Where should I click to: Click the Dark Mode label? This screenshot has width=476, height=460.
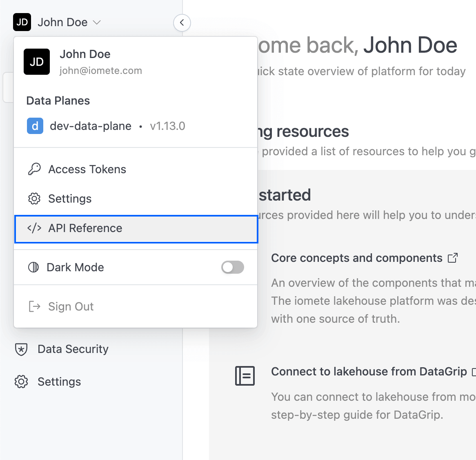coord(75,267)
